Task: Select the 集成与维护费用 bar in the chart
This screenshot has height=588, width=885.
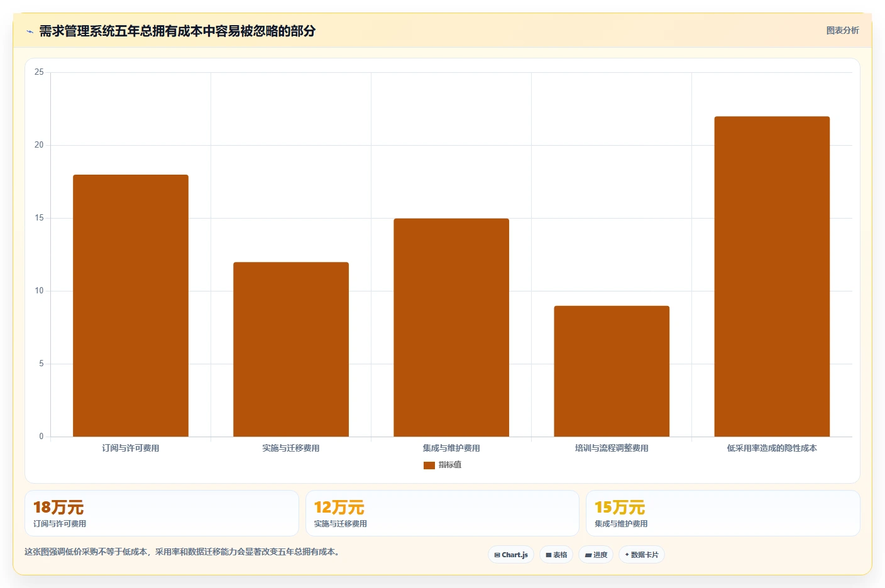Action: [451, 327]
